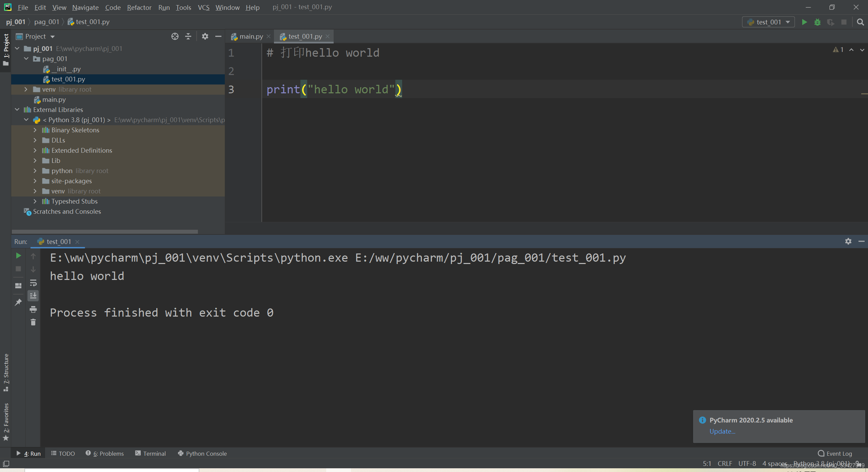Image resolution: width=868 pixels, height=472 pixels.
Task: Open Search Everywhere with magnifier icon
Action: [x=861, y=22]
